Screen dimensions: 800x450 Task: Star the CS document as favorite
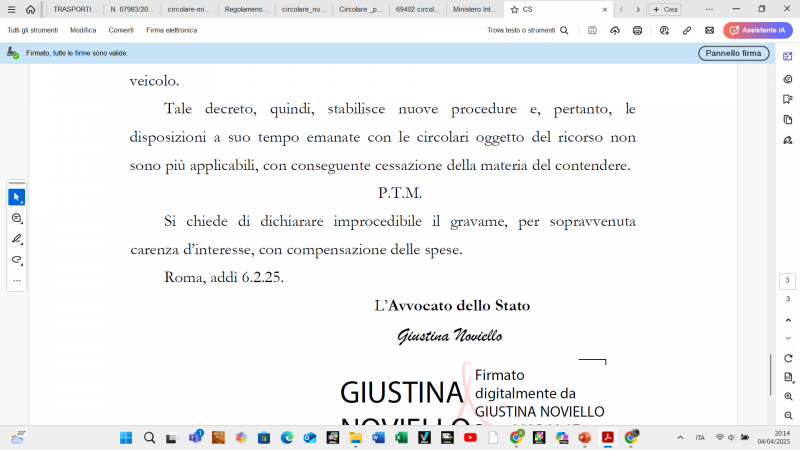coord(514,9)
